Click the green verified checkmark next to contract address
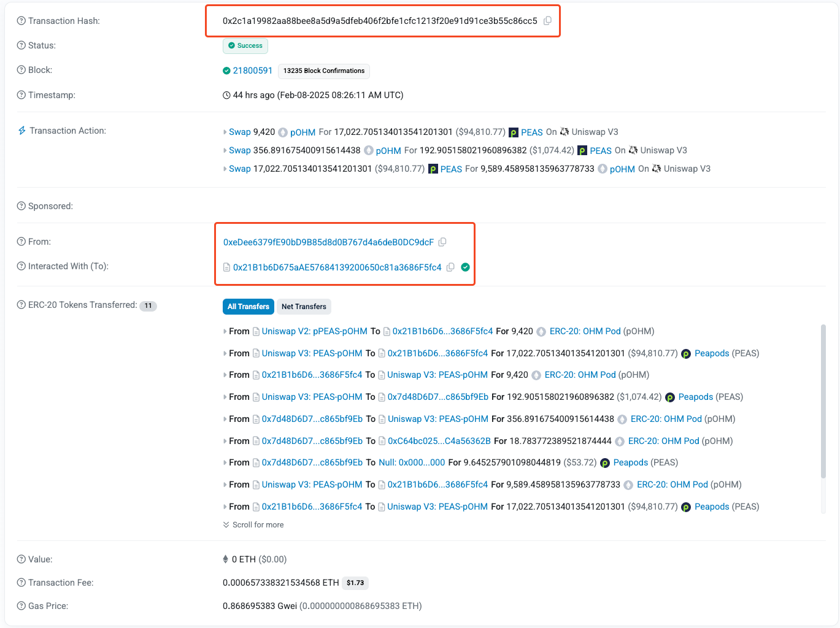Screen dimensions: 840x628 464,267
